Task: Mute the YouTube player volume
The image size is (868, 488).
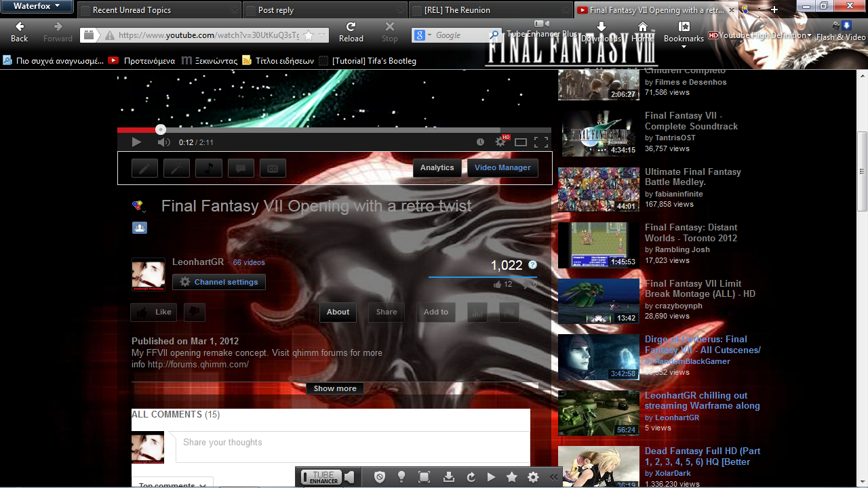Action: click(163, 142)
